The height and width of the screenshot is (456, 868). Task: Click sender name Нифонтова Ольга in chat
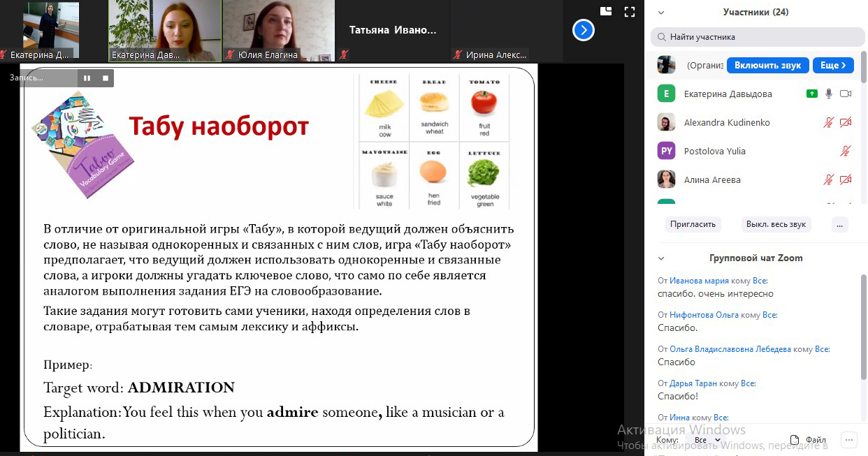[x=704, y=315]
